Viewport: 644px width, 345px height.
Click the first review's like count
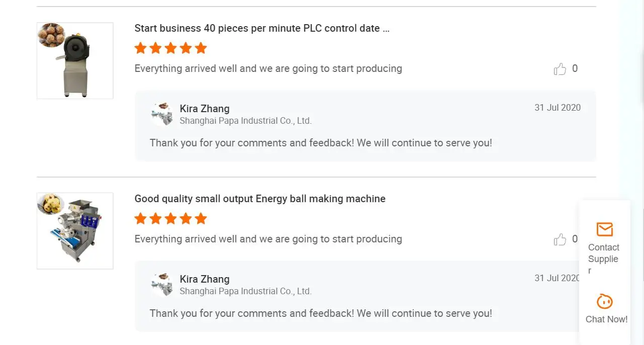(575, 68)
